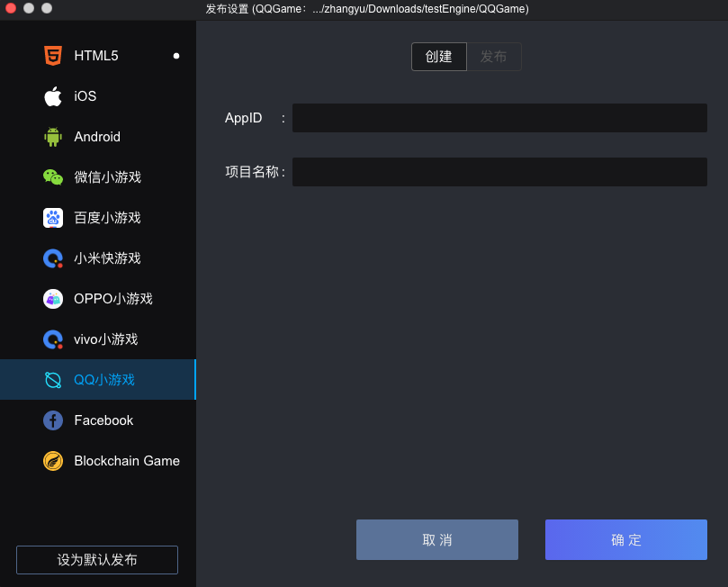
Task: Click the 项目名称 text field
Action: (x=499, y=172)
